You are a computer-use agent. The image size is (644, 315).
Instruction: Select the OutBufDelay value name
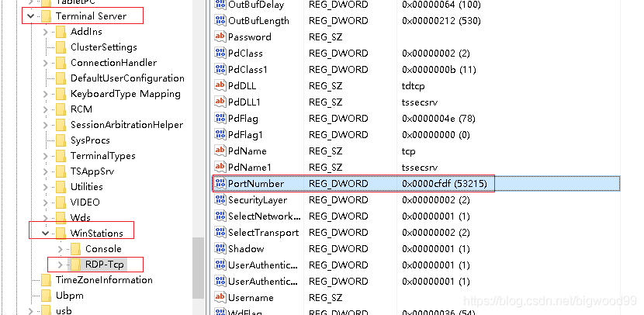click(256, 5)
